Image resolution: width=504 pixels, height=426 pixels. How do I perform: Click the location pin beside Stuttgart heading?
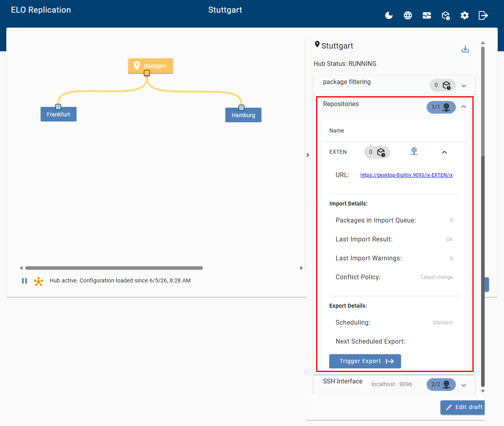(317, 45)
